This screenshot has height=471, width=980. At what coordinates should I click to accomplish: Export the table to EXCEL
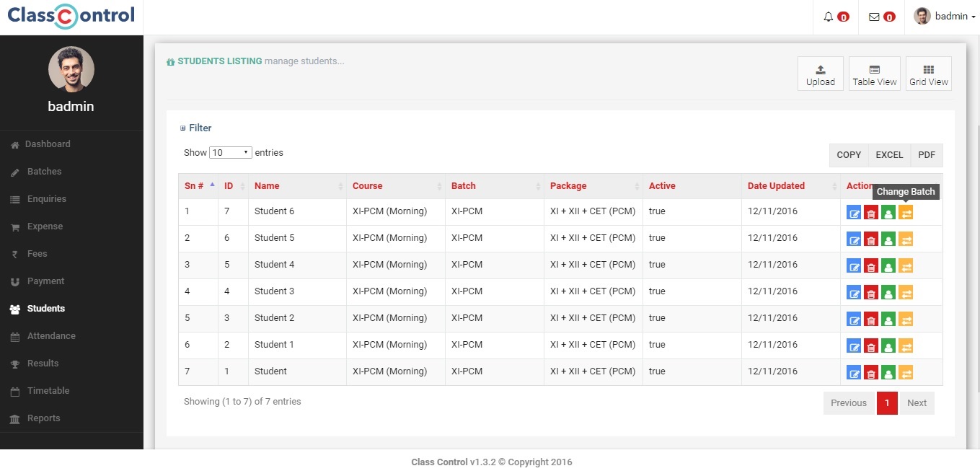[x=889, y=155]
